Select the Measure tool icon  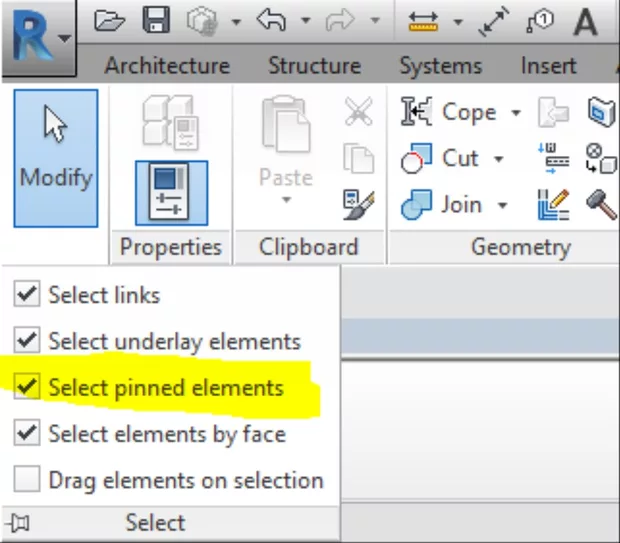coord(423,22)
